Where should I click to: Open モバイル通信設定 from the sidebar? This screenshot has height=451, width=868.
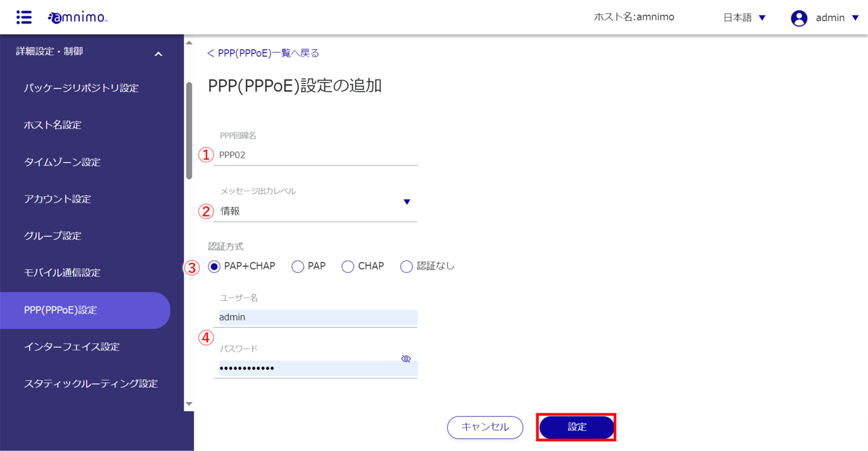62,273
